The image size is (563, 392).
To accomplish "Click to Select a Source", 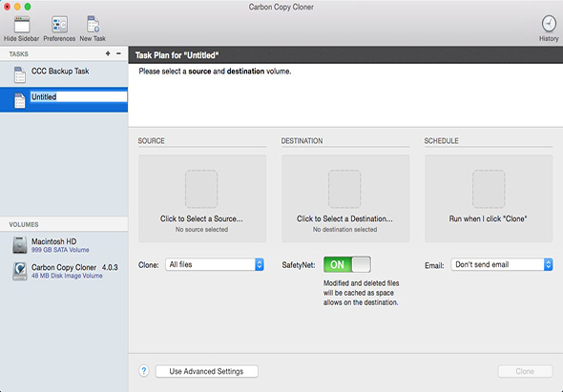I will click(x=201, y=218).
